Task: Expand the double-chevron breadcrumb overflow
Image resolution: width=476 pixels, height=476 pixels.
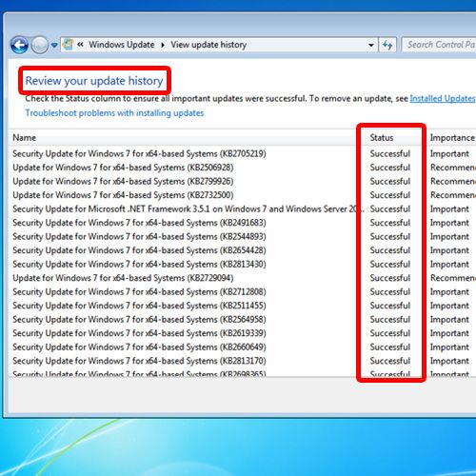Action: point(80,45)
